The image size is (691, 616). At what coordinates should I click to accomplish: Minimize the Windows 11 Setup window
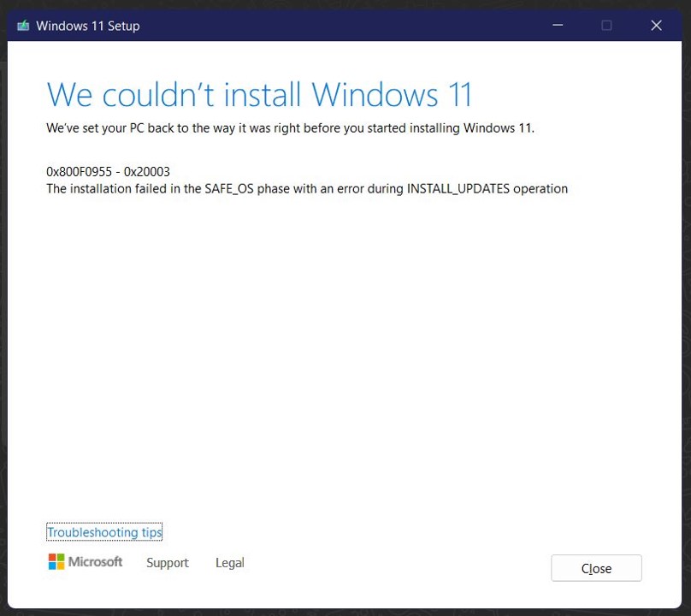[x=558, y=25]
